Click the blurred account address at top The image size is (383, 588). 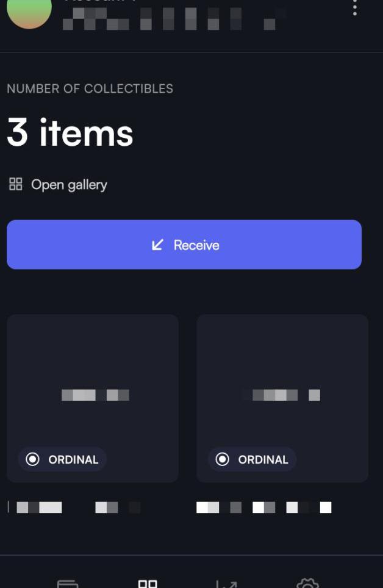[x=175, y=19]
